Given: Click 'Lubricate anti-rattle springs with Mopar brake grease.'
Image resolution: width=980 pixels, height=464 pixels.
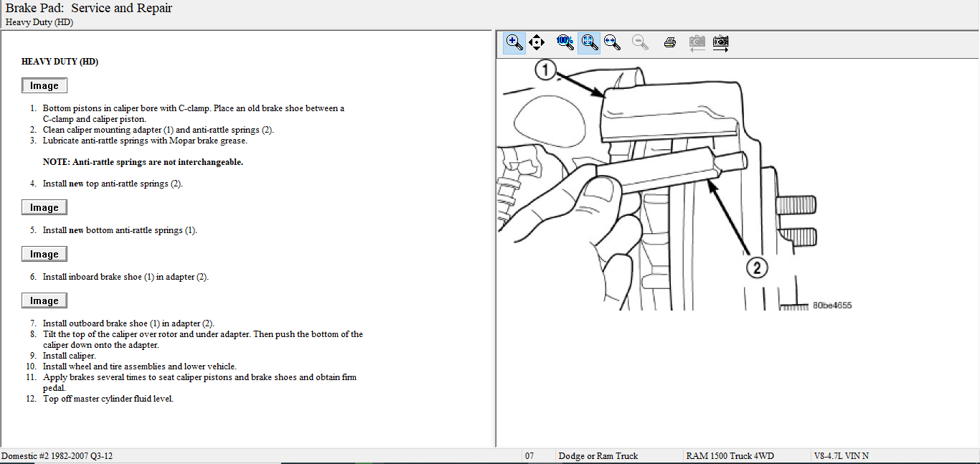Looking at the screenshot, I should point(145,141).
